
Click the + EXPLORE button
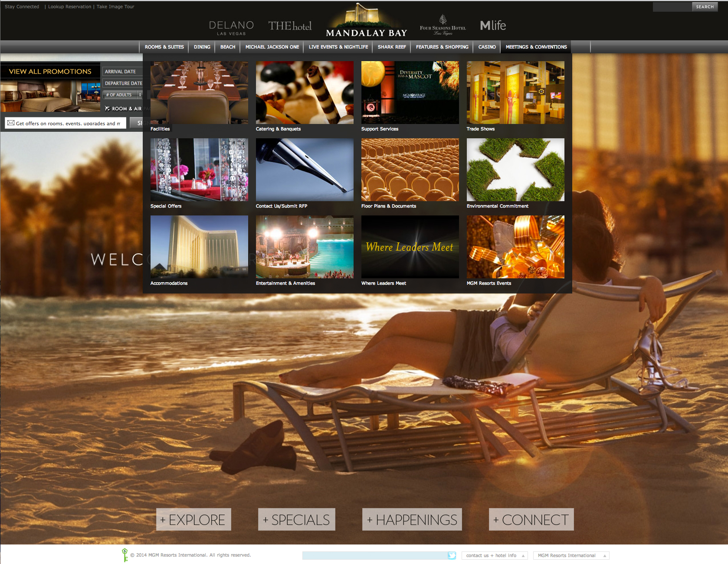pos(193,519)
